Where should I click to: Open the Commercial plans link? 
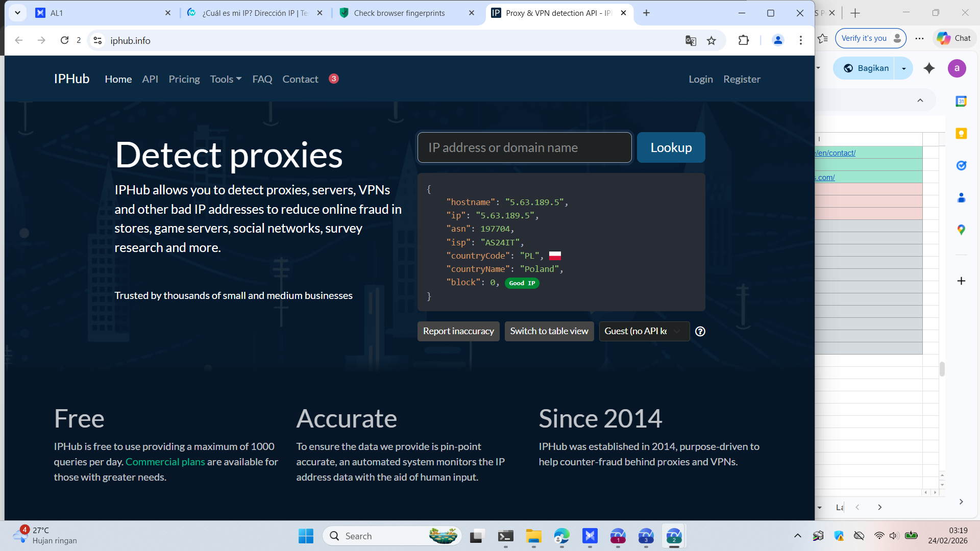pyautogui.click(x=165, y=462)
